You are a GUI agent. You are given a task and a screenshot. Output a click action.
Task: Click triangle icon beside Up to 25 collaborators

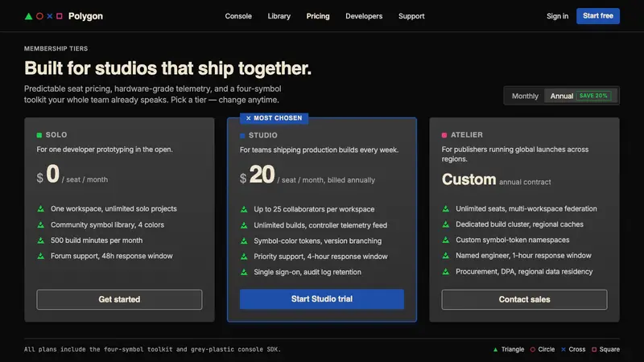point(244,209)
